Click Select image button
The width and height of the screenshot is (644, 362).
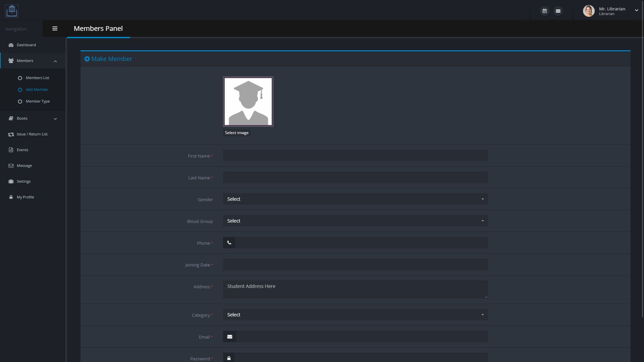(237, 133)
